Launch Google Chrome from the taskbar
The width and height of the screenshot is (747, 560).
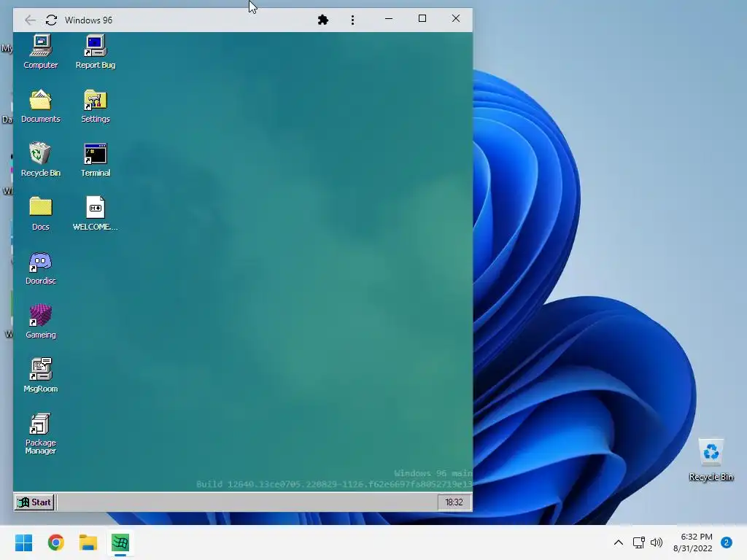click(x=56, y=542)
